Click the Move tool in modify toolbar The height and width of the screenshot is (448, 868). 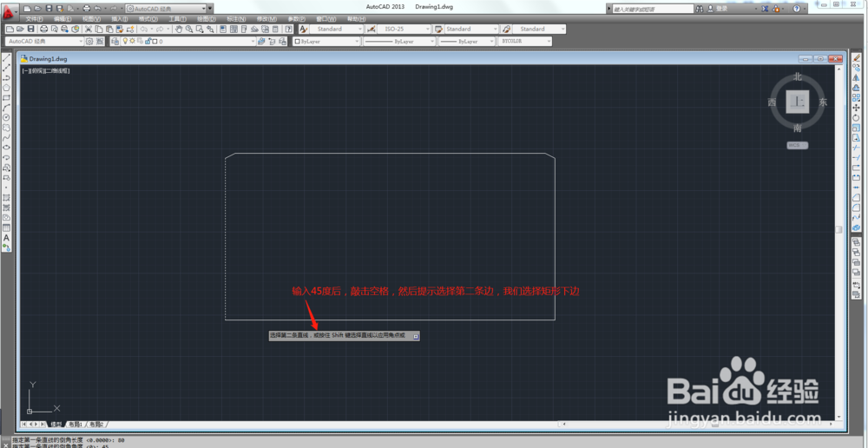[857, 108]
